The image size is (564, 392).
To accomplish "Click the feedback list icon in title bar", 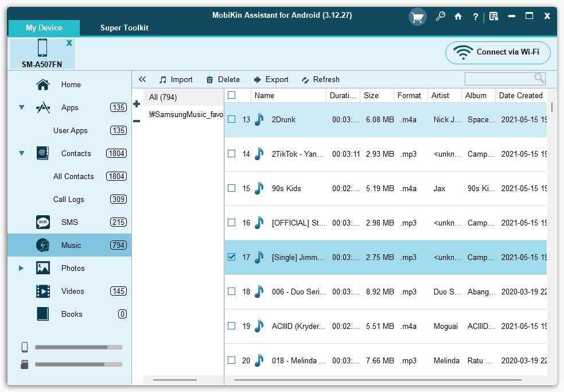I will pyautogui.click(x=494, y=16).
